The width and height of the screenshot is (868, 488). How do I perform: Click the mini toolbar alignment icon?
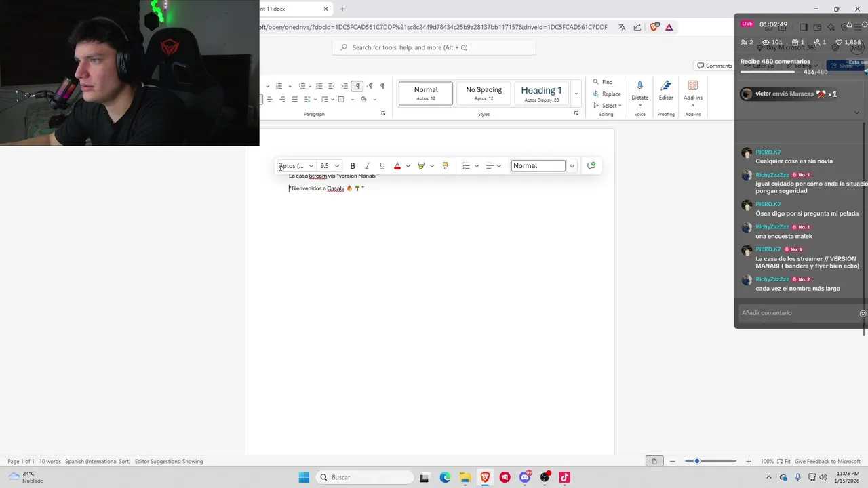coord(489,166)
